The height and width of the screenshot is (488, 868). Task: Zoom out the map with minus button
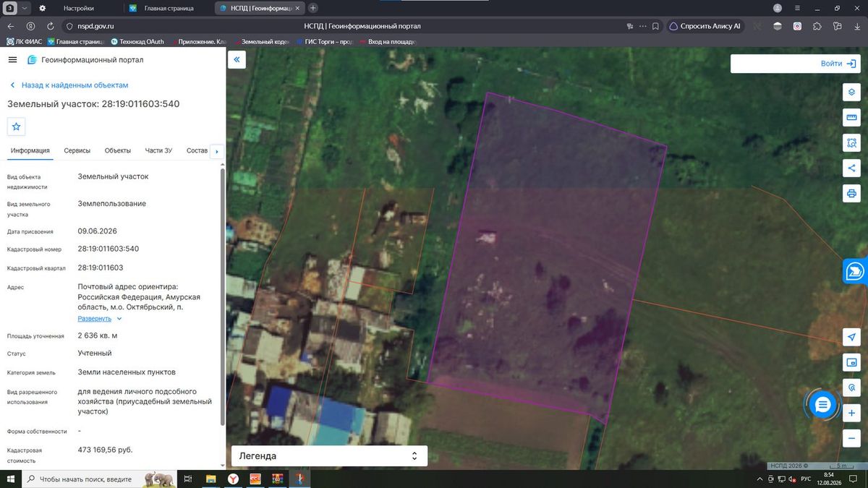[x=851, y=438]
